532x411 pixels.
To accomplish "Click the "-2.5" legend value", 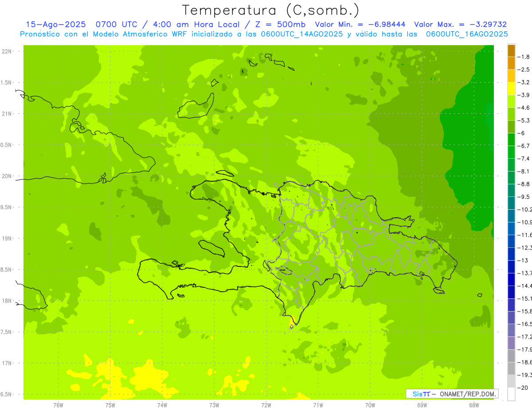I will pyautogui.click(x=524, y=70).
